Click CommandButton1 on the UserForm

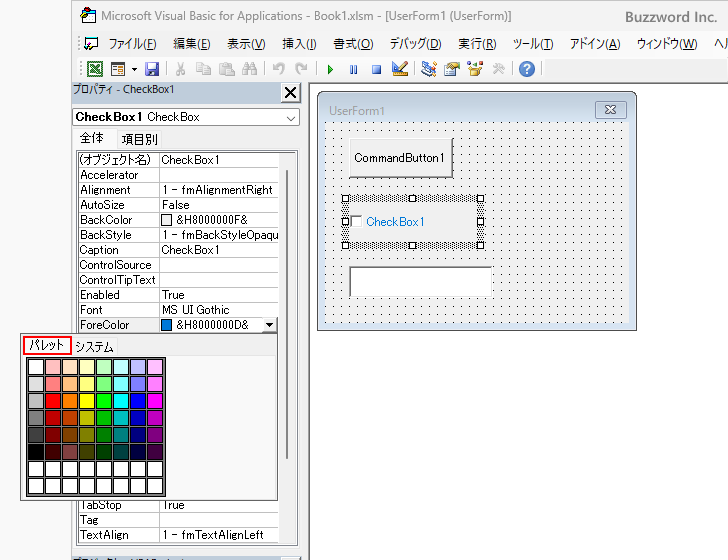click(401, 158)
